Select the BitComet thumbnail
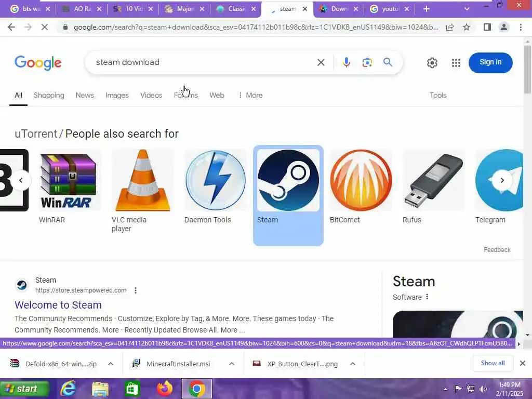Image resolution: width=532 pixels, height=399 pixels. (361, 180)
